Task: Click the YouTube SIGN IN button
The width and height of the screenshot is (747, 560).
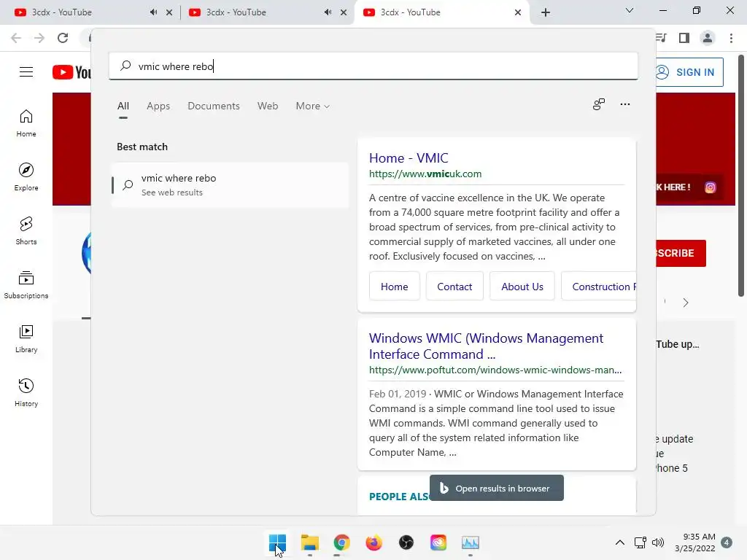Action: click(x=689, y=72)
